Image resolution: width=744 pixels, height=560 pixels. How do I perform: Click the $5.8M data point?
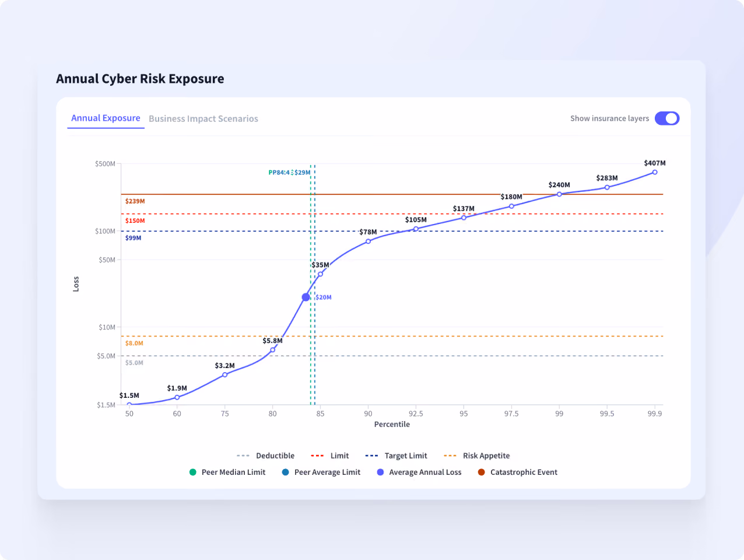coord(272,350)
